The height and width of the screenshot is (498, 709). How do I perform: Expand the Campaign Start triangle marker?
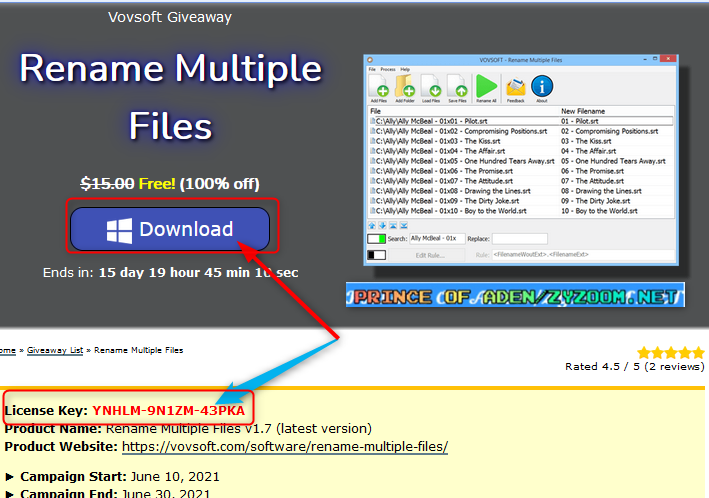coord(9,477)
